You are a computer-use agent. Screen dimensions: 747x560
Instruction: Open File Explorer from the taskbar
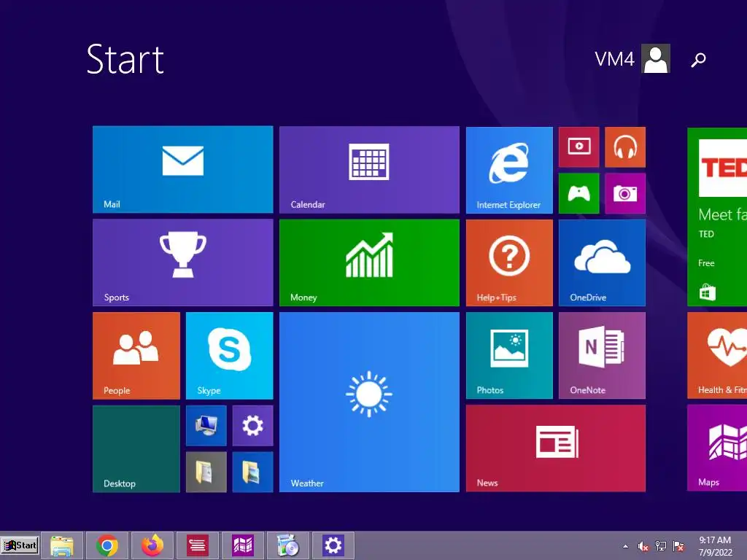pos(62,545)
